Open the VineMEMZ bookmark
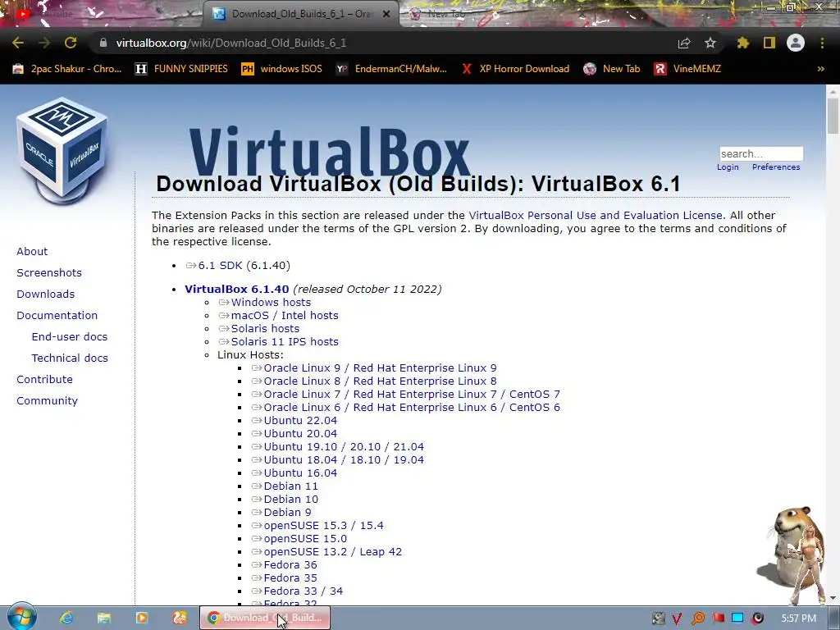Screen dimensions: 840x630 coord(687,69)
